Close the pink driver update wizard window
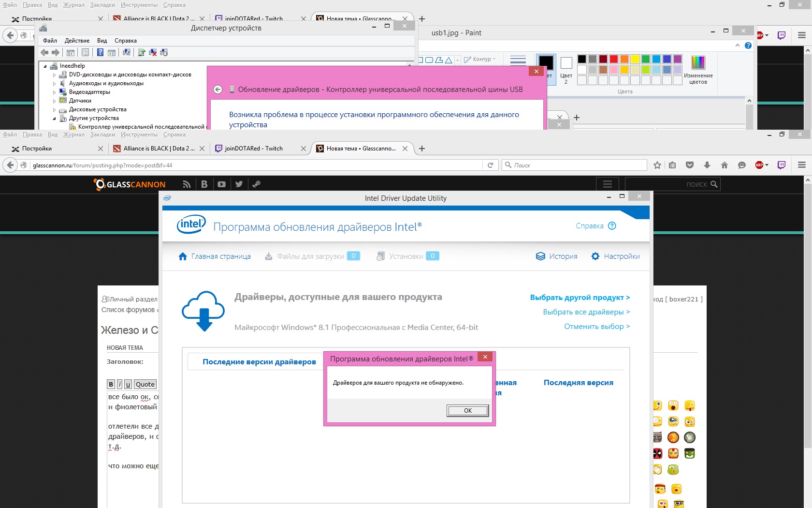The width and height of the screenshot is (812, 508). [536, 71]
